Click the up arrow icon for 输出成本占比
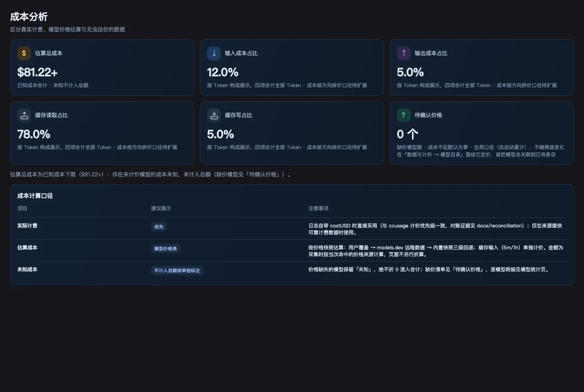 pyautogui.click(x=404, y=53)
